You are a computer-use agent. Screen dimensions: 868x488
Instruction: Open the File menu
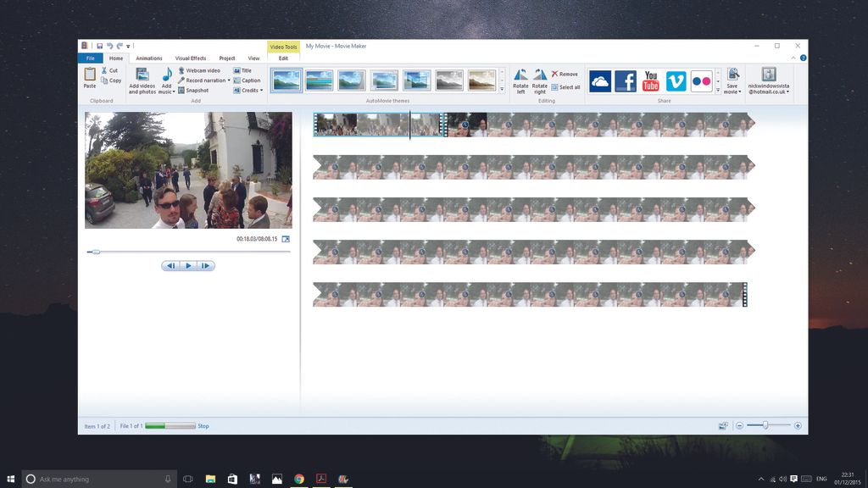pos(91,58)
